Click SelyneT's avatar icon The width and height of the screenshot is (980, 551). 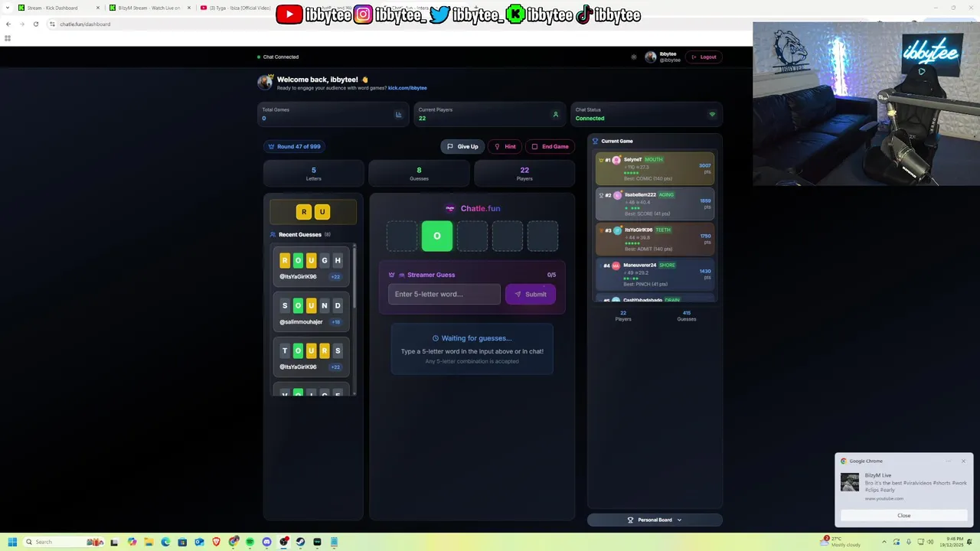click(616, 160)
